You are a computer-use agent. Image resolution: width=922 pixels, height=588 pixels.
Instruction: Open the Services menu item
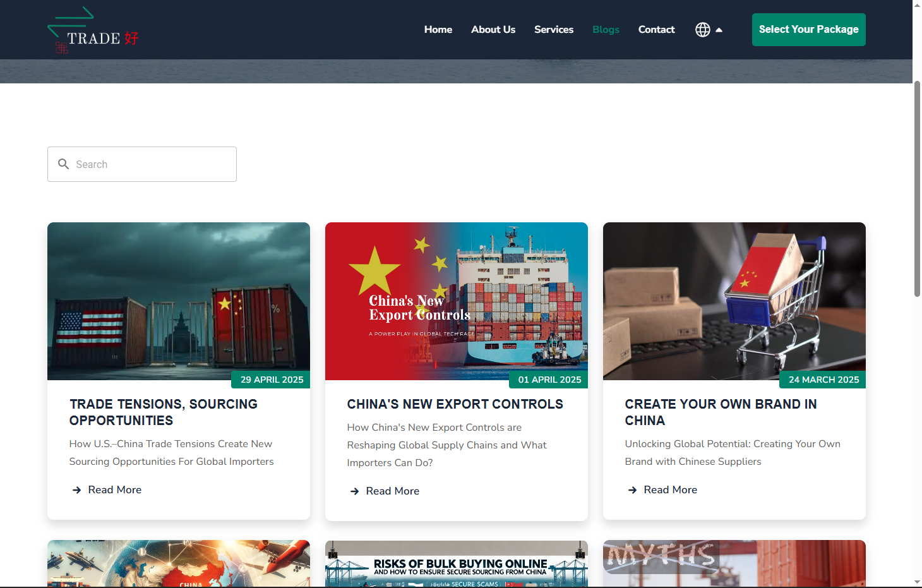click(x=554, y=30)
